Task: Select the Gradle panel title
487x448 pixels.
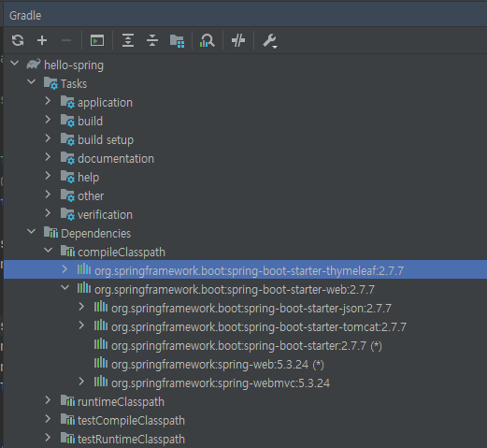Action: [x=25, y=16]
